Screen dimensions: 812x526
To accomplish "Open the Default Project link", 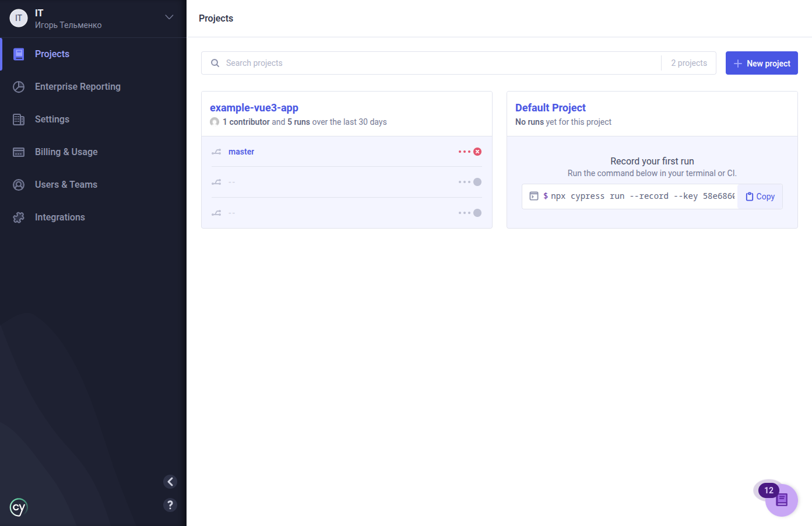I will click(550, 108).
